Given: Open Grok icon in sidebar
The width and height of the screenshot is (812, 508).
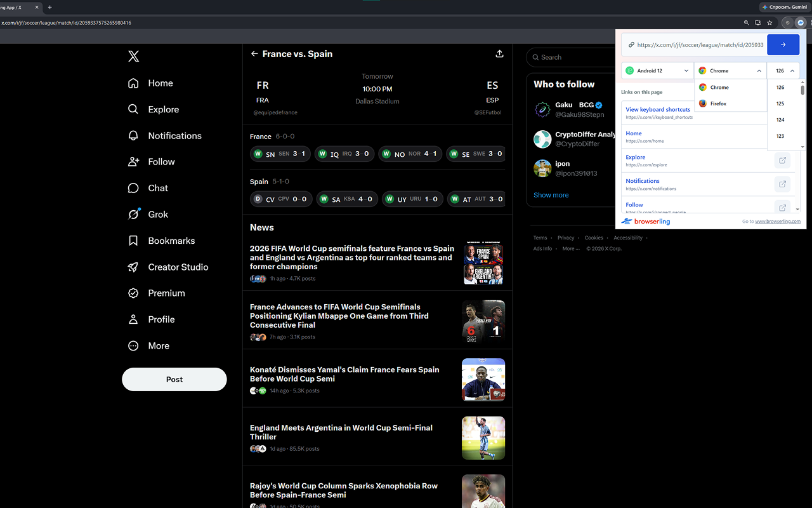Looking at the screenshot, I should coord(133,215).
